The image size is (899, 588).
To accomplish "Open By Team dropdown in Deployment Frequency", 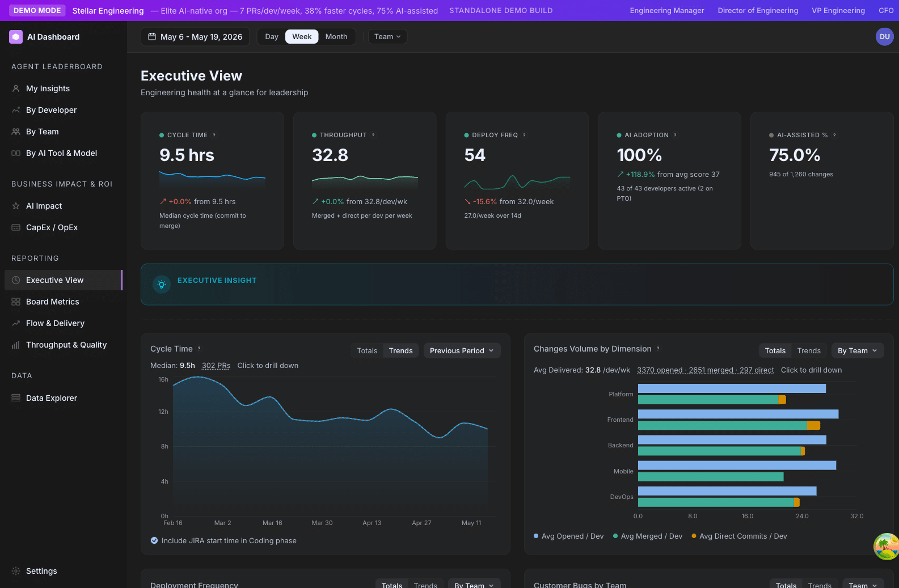I will 474,585.
